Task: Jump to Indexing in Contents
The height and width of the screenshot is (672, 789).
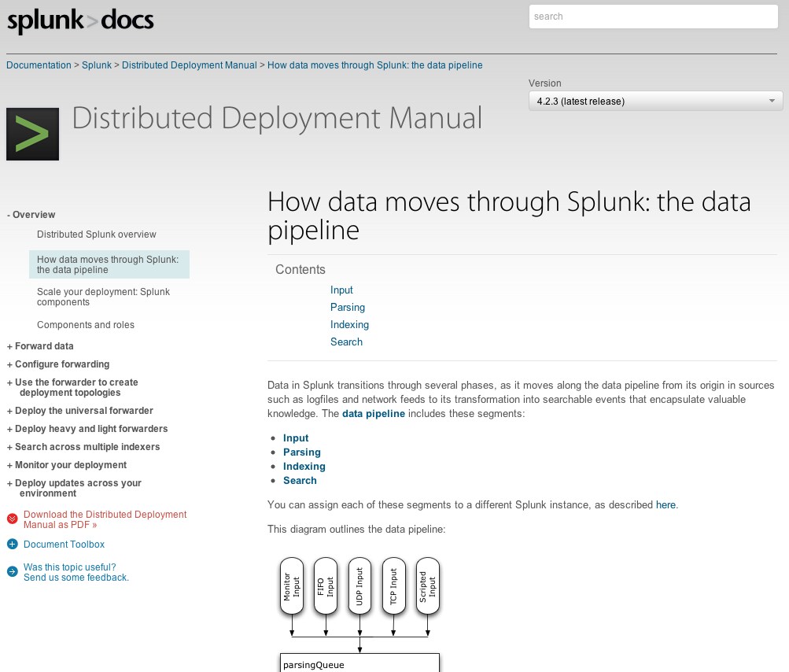Action: [350, 324]
